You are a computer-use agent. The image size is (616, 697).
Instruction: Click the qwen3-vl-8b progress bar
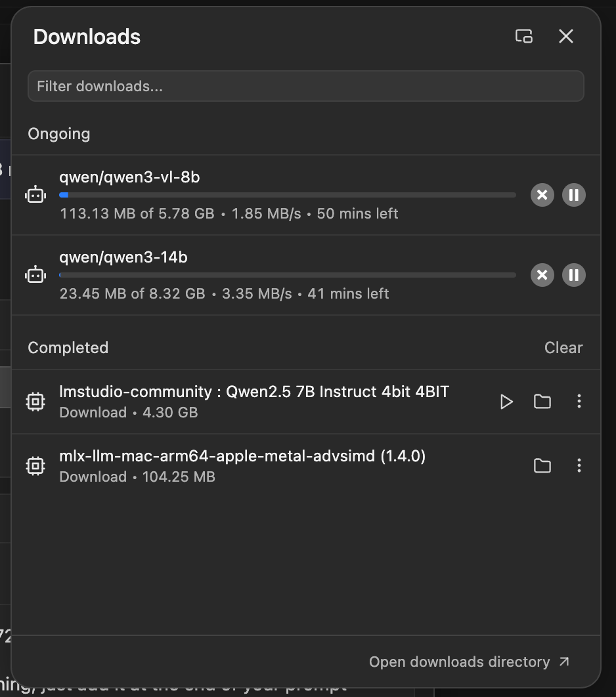click(287, 195)
